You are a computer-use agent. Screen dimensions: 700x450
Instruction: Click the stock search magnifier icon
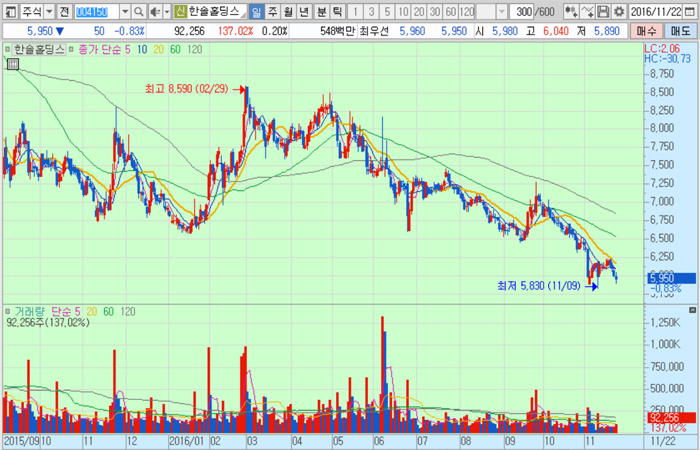click(x=139, y=10)
